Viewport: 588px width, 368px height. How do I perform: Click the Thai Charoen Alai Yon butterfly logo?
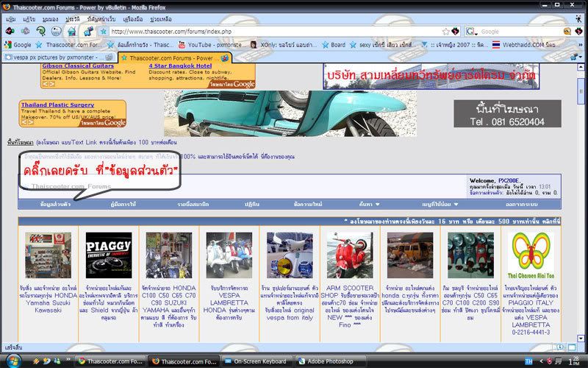click(x=531, y=255)
